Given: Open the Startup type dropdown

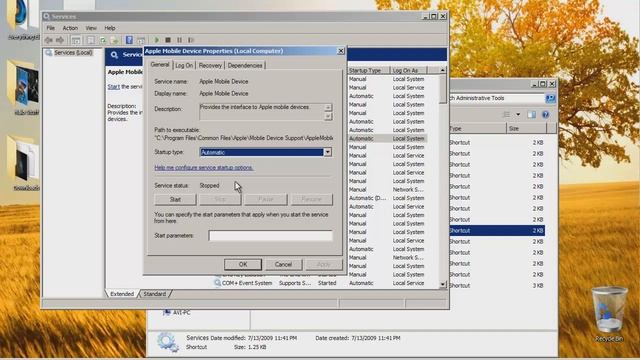Looking at the screenshot, I should point(327,152).
